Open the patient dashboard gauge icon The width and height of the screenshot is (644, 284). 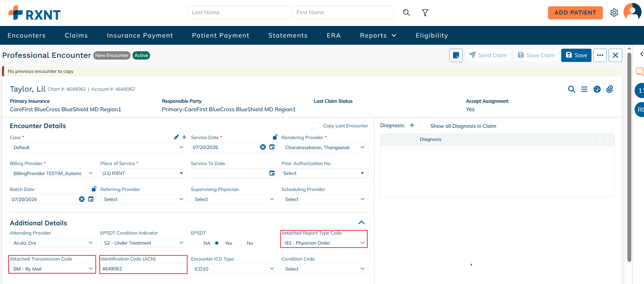[x=597, y=89]
